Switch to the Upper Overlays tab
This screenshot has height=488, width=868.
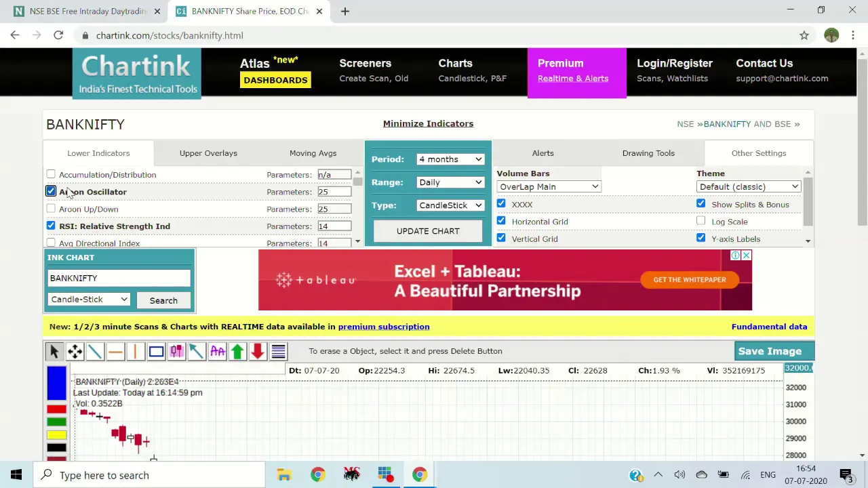point(208,153)
